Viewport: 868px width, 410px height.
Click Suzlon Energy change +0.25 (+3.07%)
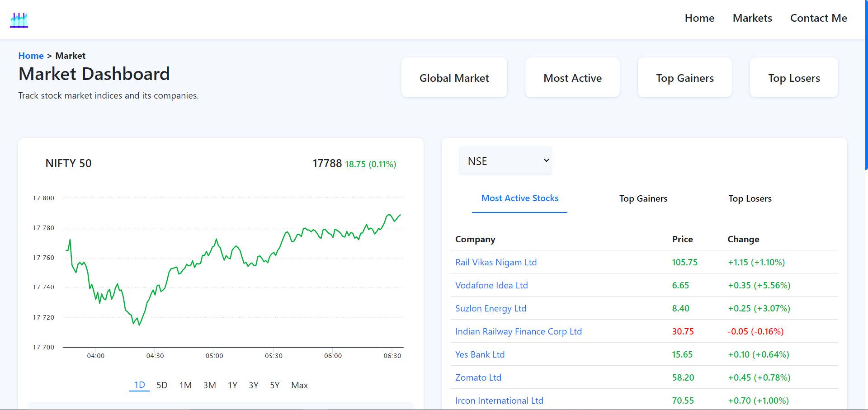pyautogui.click(x=759, y=308)
